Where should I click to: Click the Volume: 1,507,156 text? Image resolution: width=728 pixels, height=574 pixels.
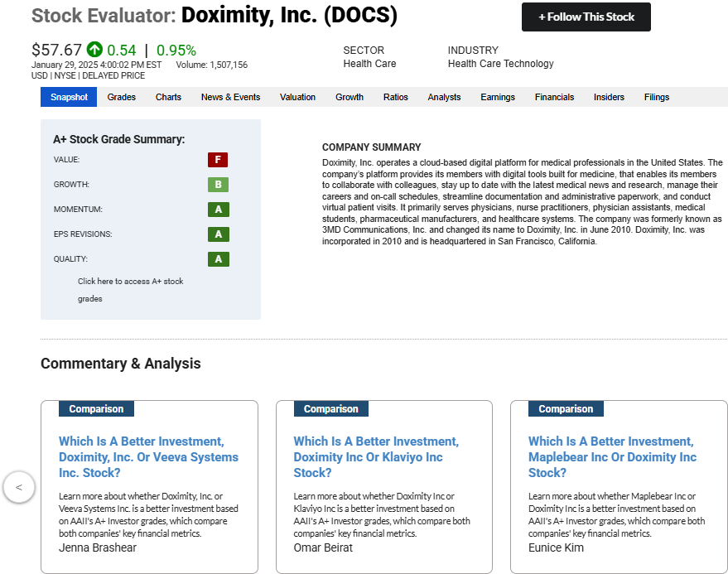pyautogui.click(x=212, y=65)
